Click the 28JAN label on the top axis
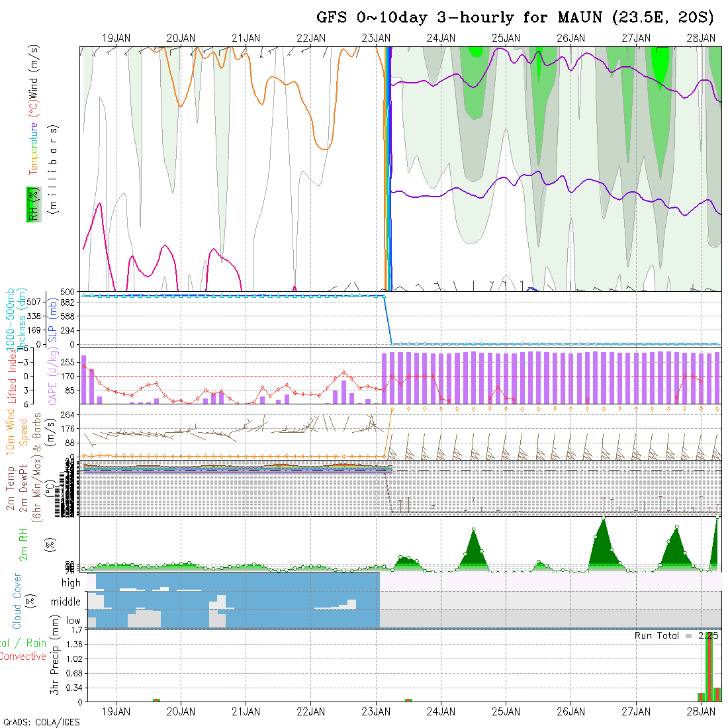 point(701,38)
